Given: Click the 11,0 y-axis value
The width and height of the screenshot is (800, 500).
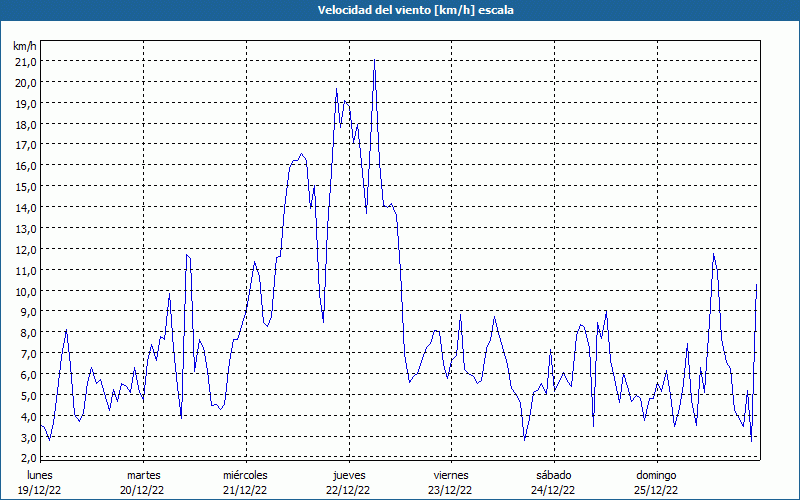Looking at the screenshot, I should [26, 270].
